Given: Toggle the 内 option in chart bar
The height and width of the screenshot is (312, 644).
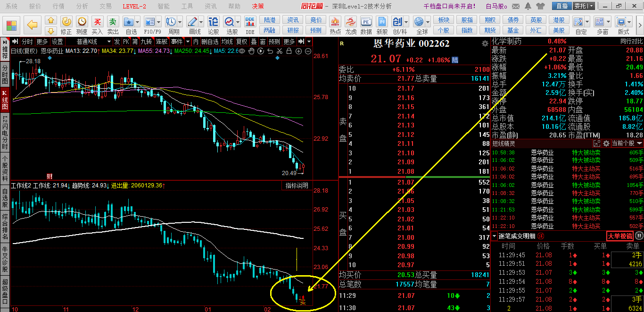Looking at the screenshot, I should pyautogui.click(x=195, y=42).
